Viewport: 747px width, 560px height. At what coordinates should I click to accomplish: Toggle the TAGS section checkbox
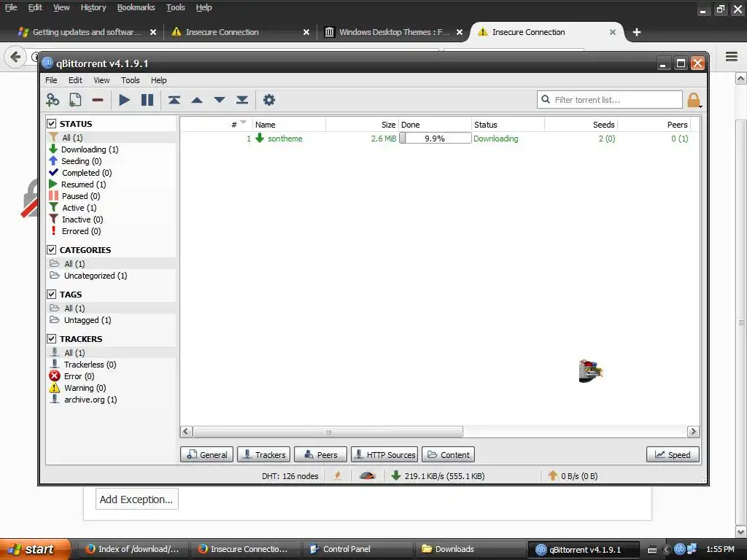pyautogui.click(x=52, y=295)
